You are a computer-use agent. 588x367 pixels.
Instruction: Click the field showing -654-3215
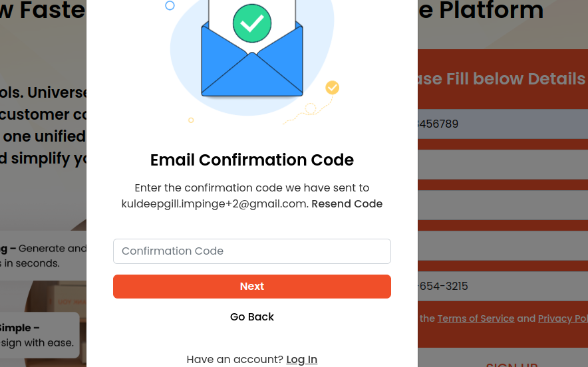[503, 287]
